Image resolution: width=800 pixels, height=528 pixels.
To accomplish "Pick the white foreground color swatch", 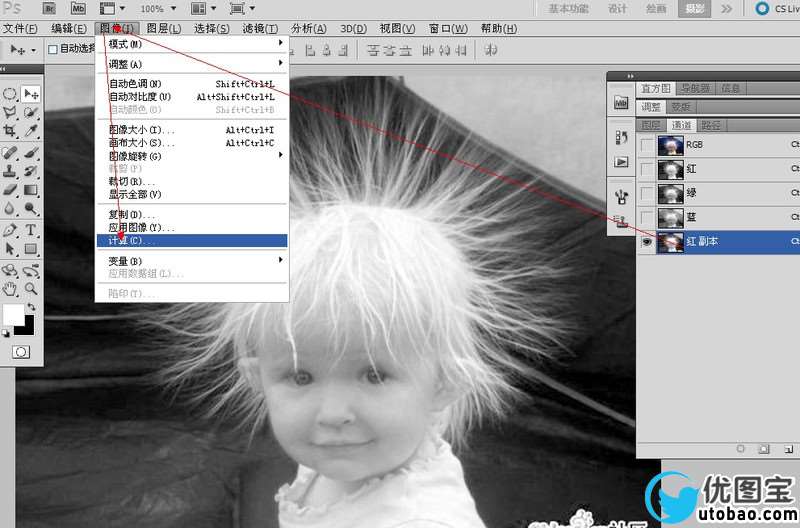I will (x=12, y=313).
